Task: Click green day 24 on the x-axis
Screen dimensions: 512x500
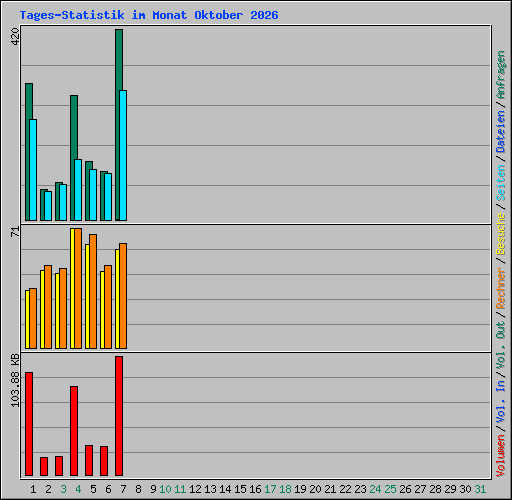Action: click(375, 489)
